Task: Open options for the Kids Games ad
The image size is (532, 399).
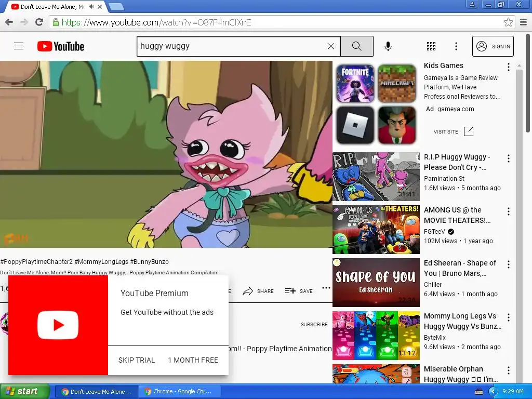Action: pos(508,67)
